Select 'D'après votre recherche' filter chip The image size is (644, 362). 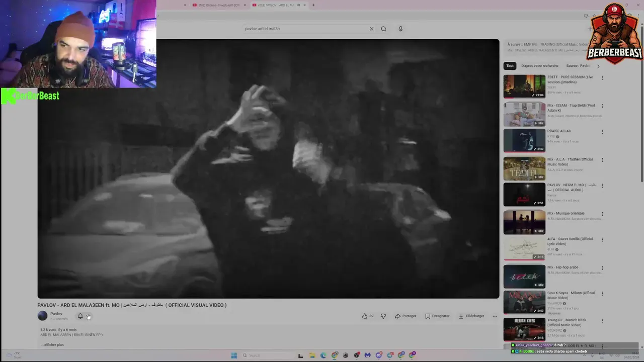[x=539, y=66]
